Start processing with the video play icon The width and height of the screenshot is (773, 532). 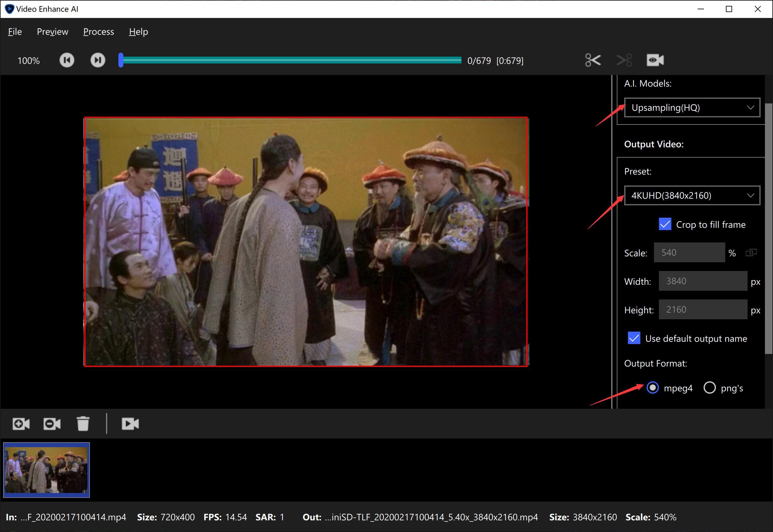coord(130,424)
